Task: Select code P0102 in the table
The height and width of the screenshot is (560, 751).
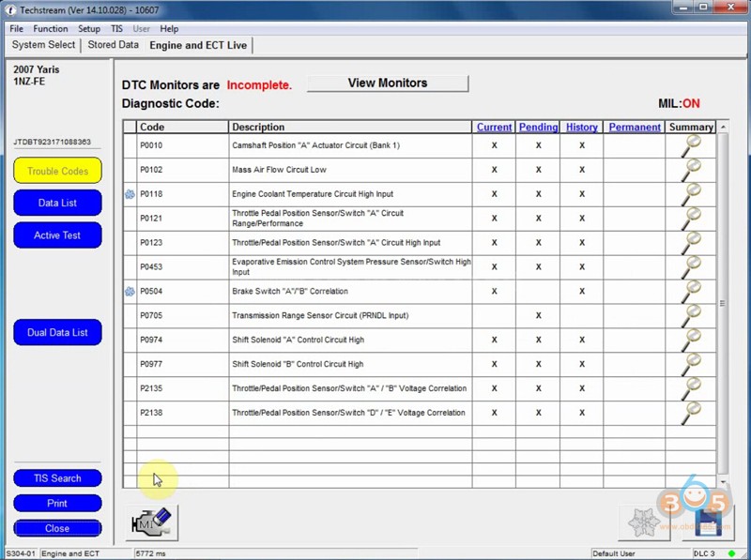Action: tap(151, 170)
